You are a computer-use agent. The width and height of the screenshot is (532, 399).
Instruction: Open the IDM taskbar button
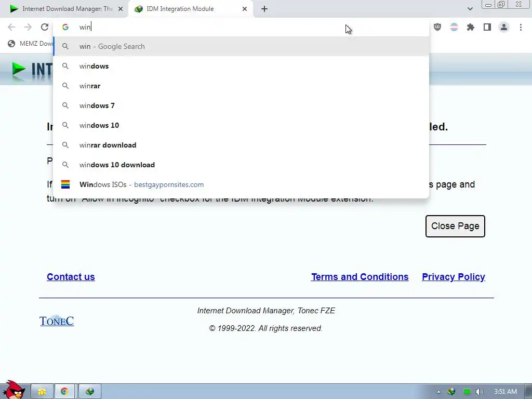click(x=90, y=392)
